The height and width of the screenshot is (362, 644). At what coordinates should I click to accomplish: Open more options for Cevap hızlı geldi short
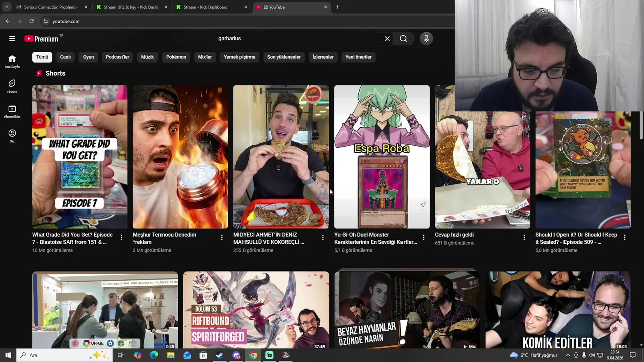point(524,237)
